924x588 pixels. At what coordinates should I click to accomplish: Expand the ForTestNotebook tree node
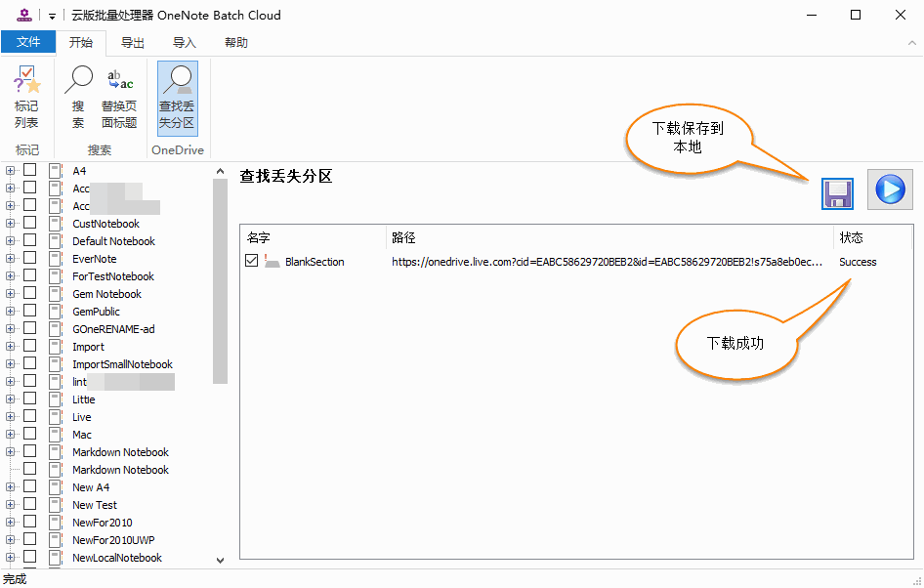pos(11,276)
